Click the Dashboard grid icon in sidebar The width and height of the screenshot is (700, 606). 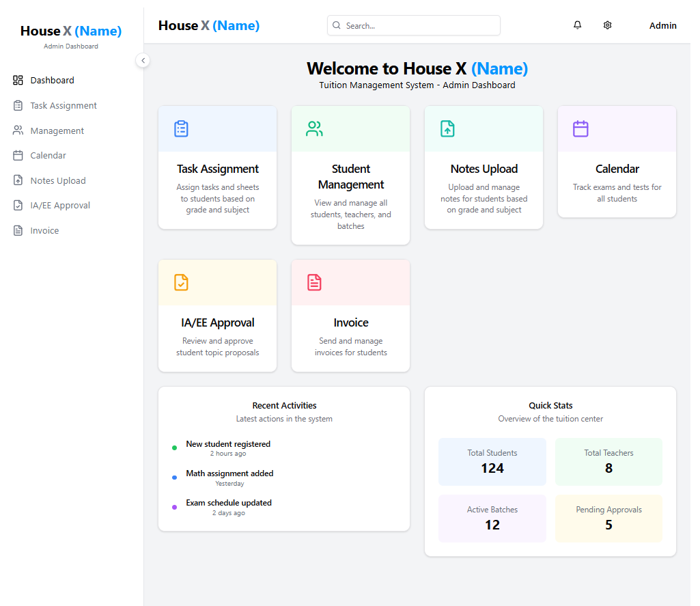tap(18, 81)
